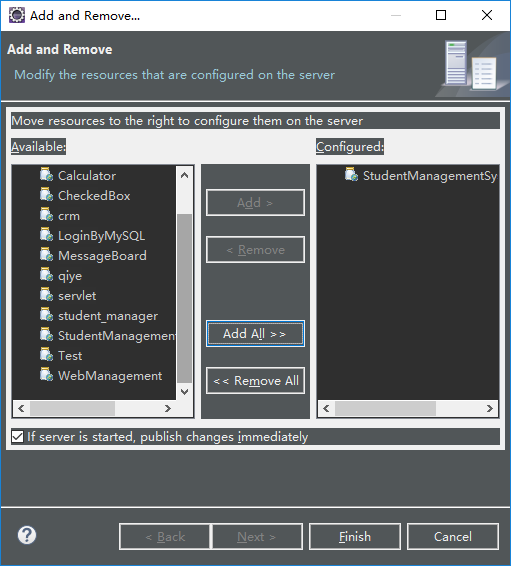Select Test in the Available list
This screenshot has height=566, width=511.
point(70,356)
